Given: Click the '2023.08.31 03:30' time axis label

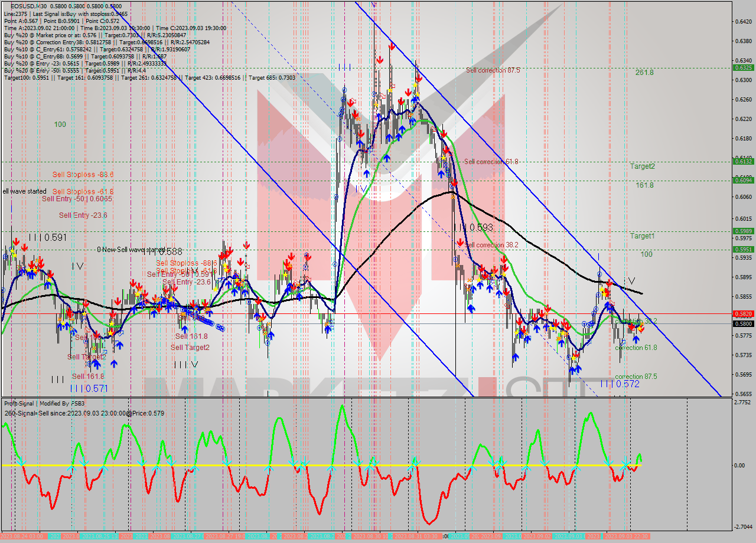Looking at the screenshot, I should [416, 536].
